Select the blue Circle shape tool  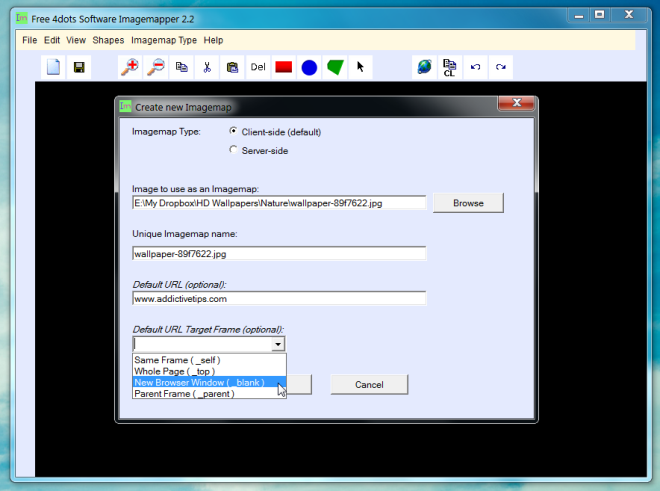tap(309, 67)
